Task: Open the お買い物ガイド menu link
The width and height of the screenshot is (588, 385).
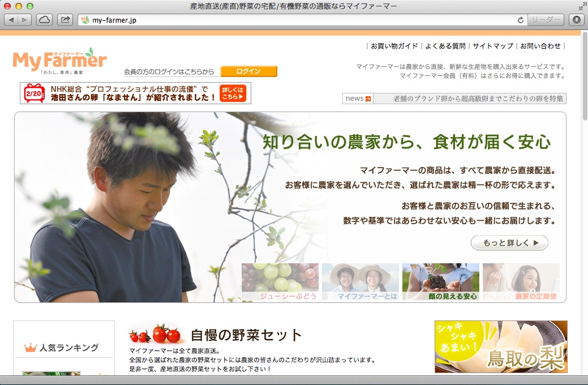Action: point(394,46)
